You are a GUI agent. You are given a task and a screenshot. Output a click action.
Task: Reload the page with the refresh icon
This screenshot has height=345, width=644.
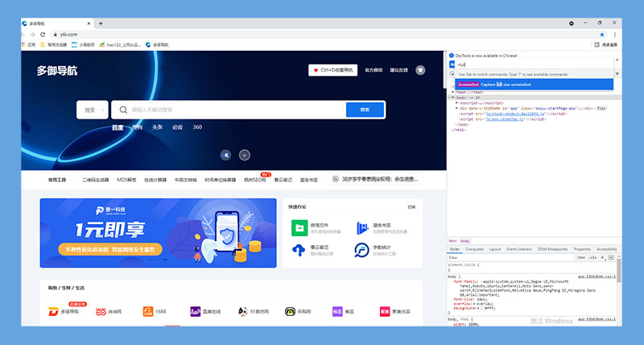pos(43,35)
